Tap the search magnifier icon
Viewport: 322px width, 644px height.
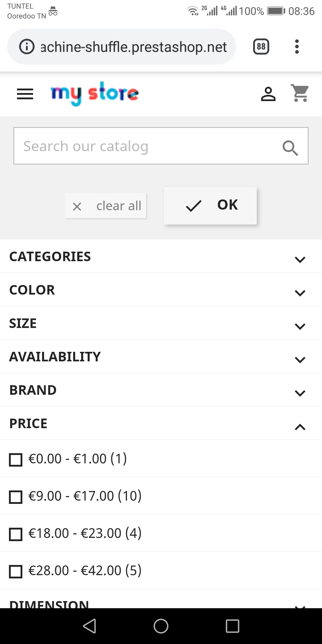[x=290, y=148]
